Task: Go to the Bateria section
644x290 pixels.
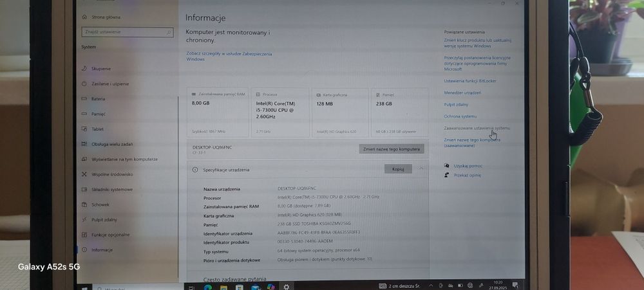Action: (x=98, y=99)
